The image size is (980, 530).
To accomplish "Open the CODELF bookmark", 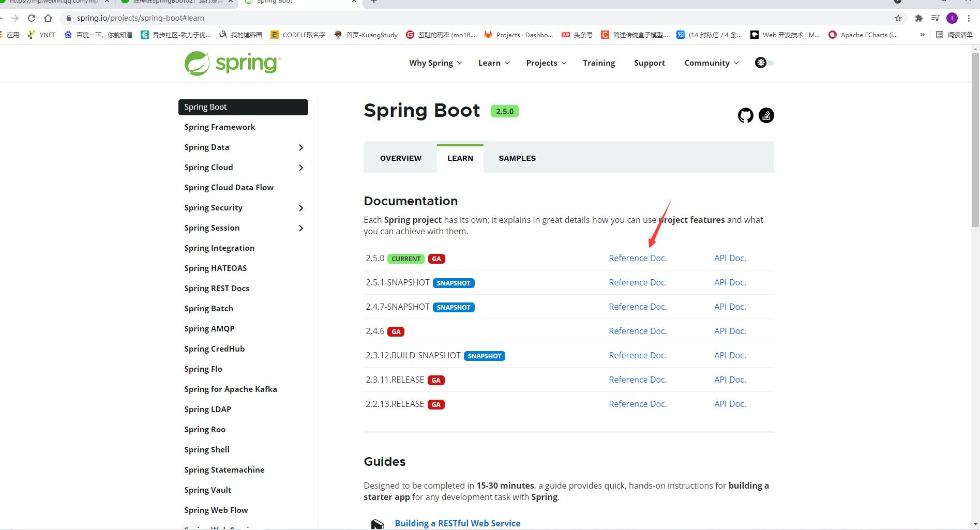I will 298,35.
